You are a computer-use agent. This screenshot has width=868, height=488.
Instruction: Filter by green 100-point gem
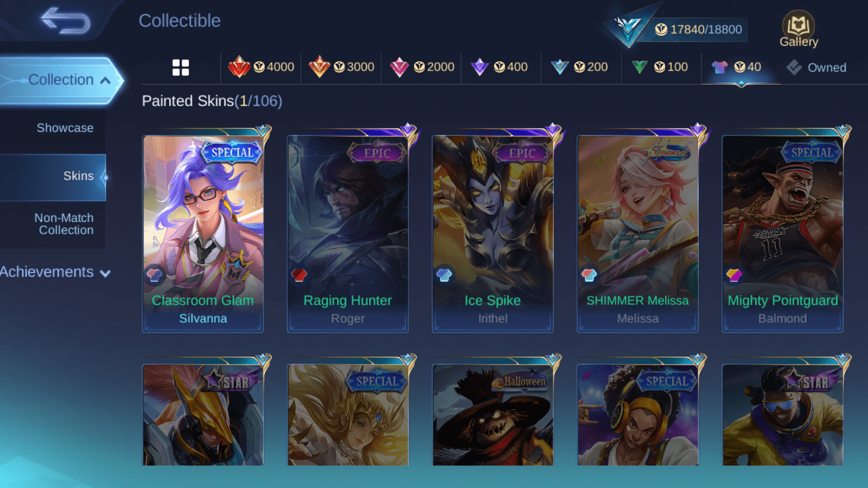(x=660, y=67)
